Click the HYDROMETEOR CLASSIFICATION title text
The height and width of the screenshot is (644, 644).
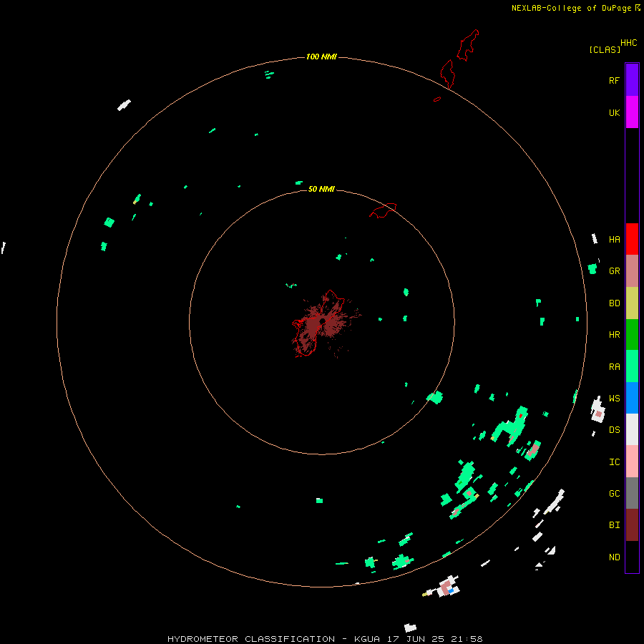251,639
